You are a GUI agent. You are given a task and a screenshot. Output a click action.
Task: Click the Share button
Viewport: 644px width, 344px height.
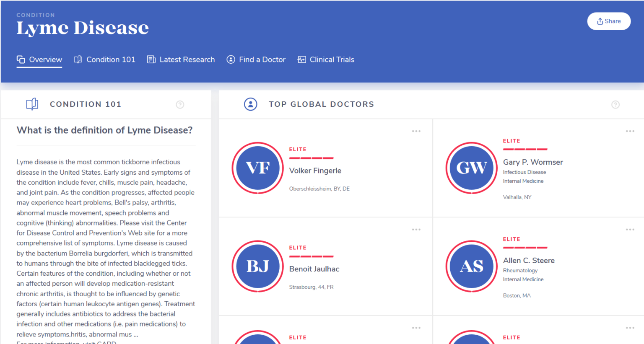pos(609,21)
